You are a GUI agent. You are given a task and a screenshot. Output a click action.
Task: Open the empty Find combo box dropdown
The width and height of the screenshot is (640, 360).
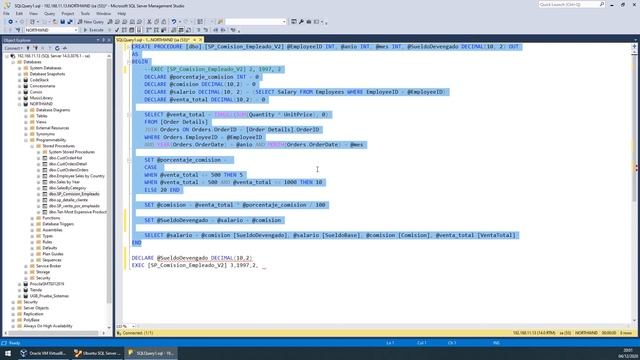(x=284, y=22)
